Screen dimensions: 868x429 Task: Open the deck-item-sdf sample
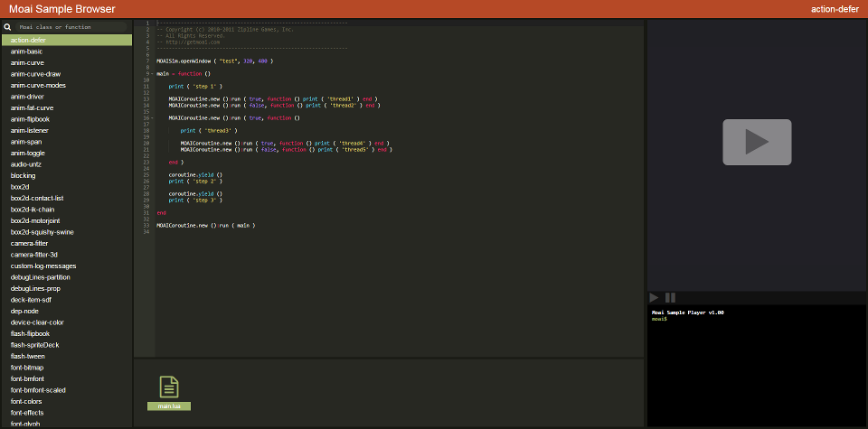(67, 300)
